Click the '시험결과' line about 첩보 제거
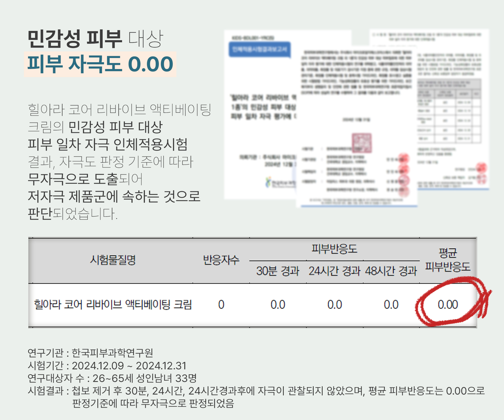Image resolution: width=504 pixels, height=420 pixels. [256, 391]
